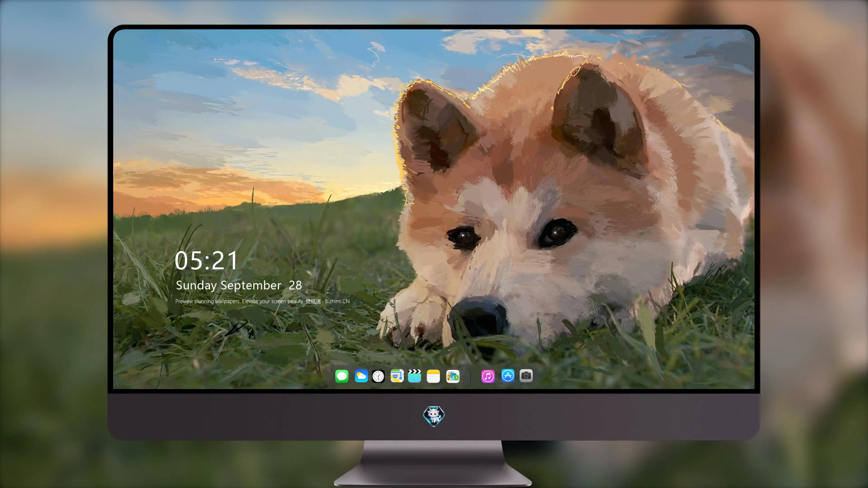Open the yellow Notes app in the dock
Screen dimensions: 868x488
point(433,376)
